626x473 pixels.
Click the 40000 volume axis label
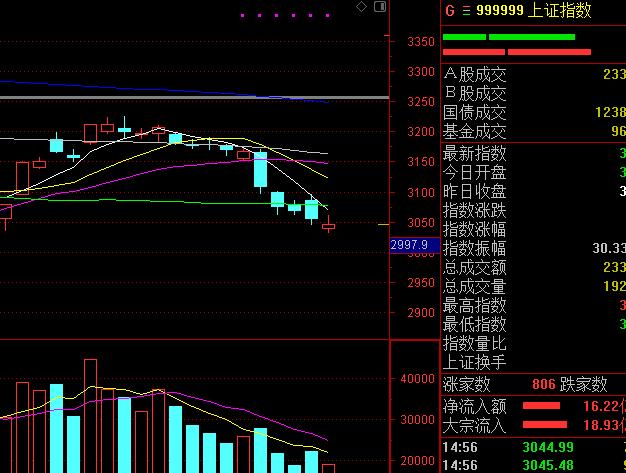[x=418, y=379]
